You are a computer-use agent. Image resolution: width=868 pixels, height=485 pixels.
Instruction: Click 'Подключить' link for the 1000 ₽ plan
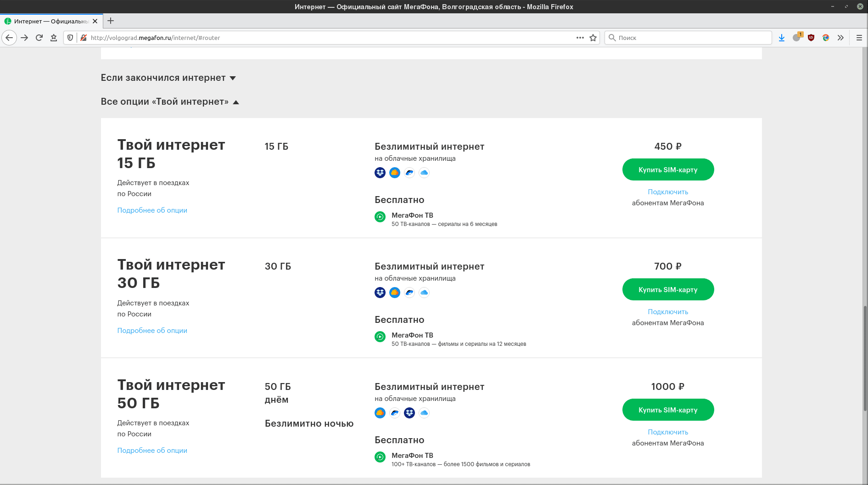(668, 432)
